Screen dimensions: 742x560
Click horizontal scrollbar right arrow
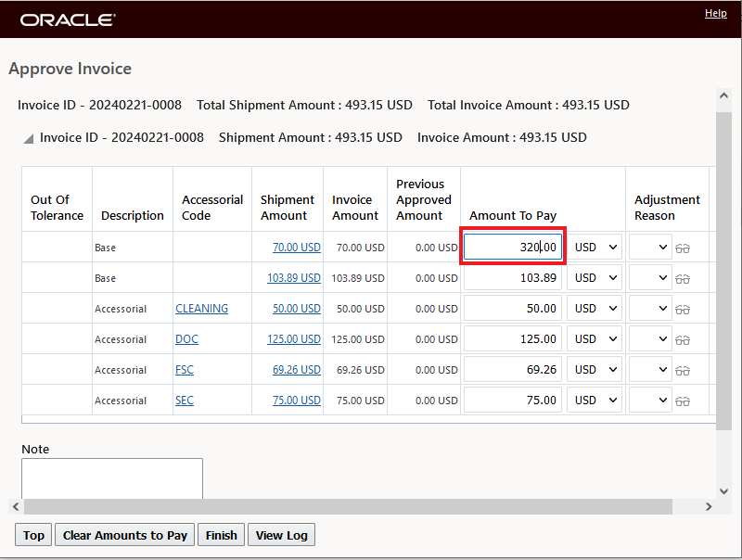pyautogui.click(x=709, y=506)
